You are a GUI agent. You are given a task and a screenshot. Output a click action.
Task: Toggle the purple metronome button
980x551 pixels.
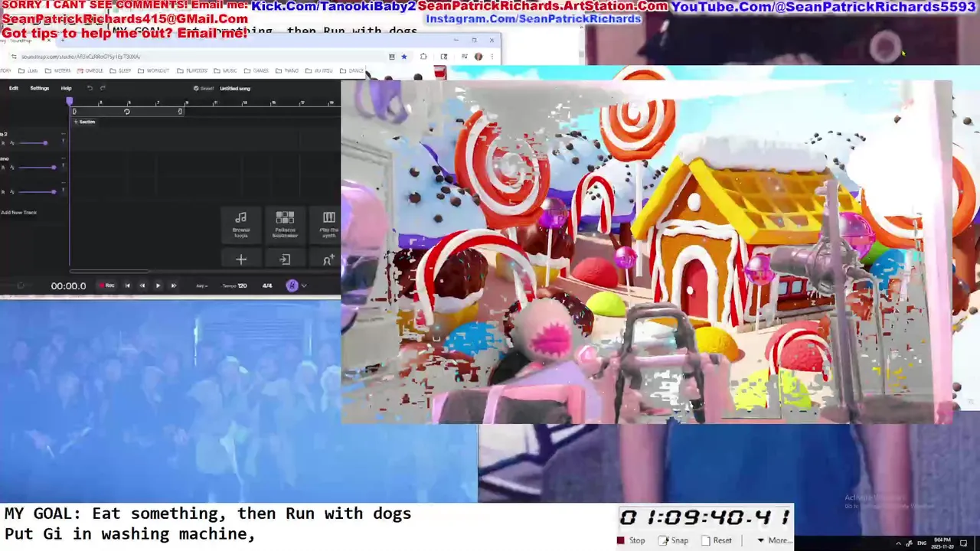click(292, 285)
